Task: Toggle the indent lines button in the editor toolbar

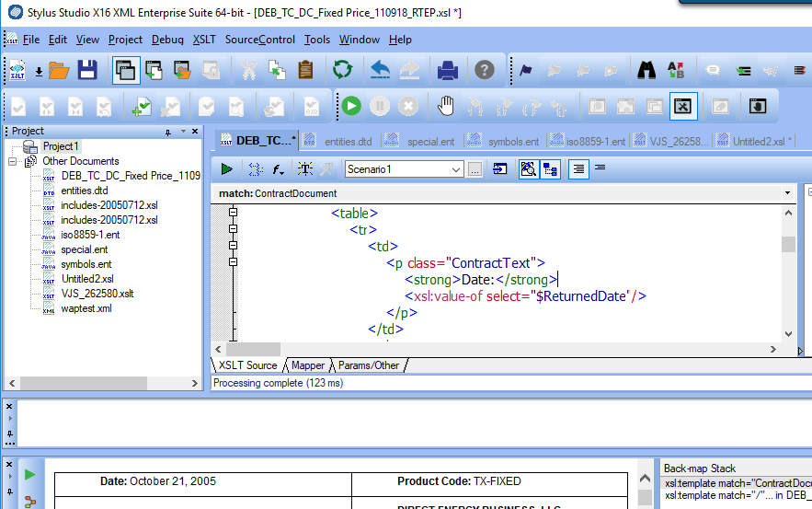Action: (x=578, y=169)
